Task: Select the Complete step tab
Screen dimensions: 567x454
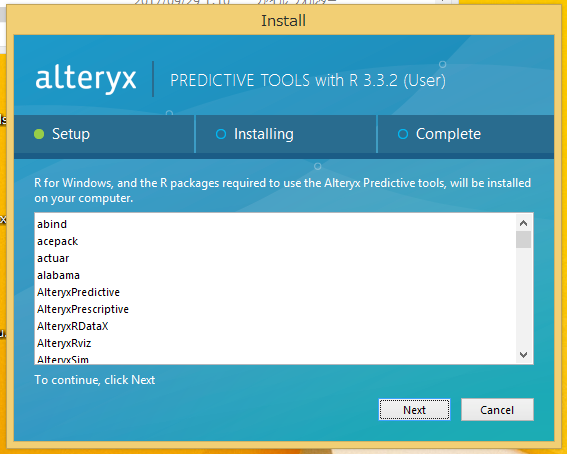Action: click(466, 134)
